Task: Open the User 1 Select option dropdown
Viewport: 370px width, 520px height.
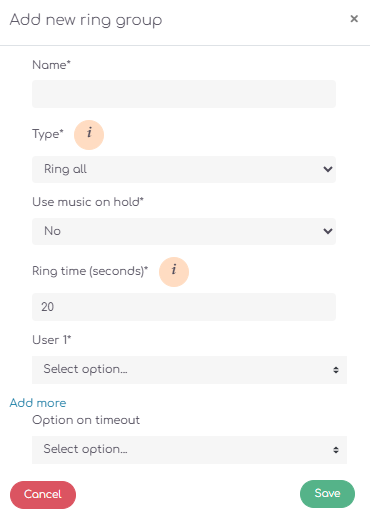Action: click(x=189, y=370)
